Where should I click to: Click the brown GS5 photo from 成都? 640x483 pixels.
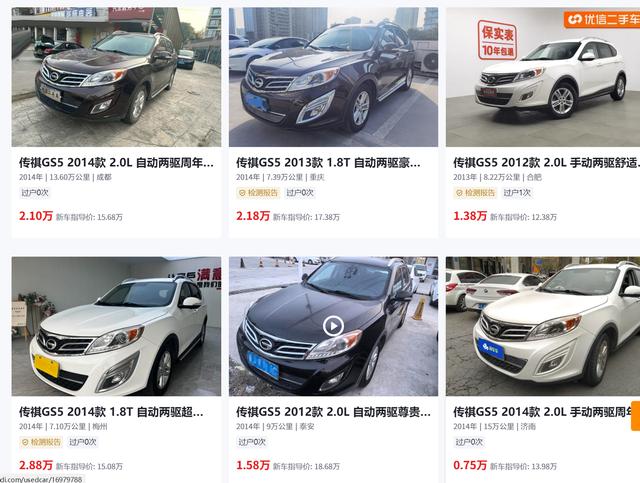click(x=116, y=77)
